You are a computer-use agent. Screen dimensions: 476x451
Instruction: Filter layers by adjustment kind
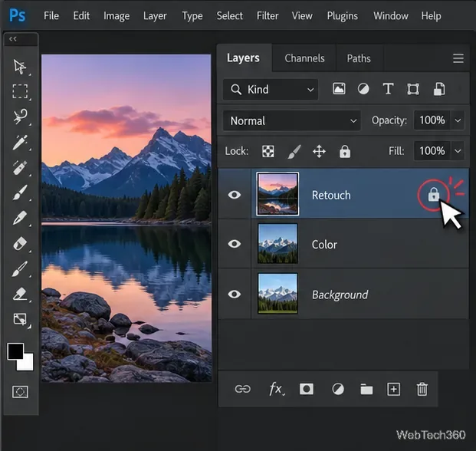[x=363, y=89]
